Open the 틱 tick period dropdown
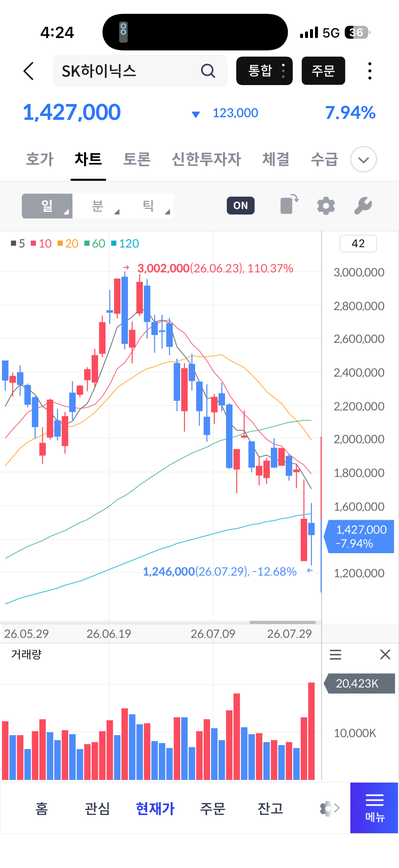This screenshot has height=868, width=399. click(x=149, y=206)
